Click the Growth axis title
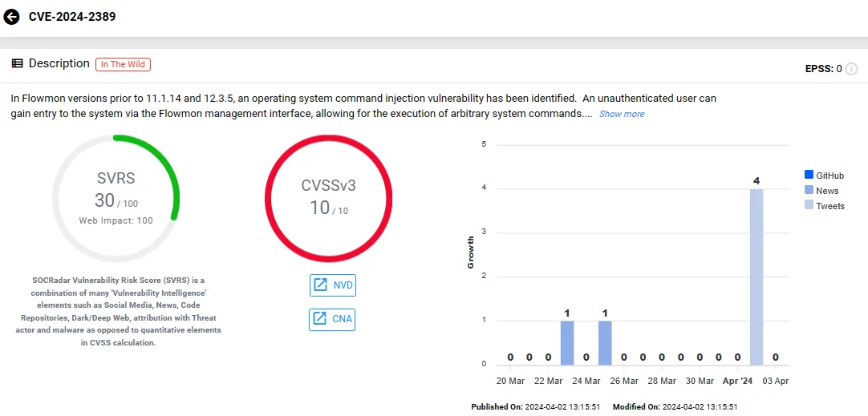This screenshot has height=416, width=868. click(x=471, y=252)
